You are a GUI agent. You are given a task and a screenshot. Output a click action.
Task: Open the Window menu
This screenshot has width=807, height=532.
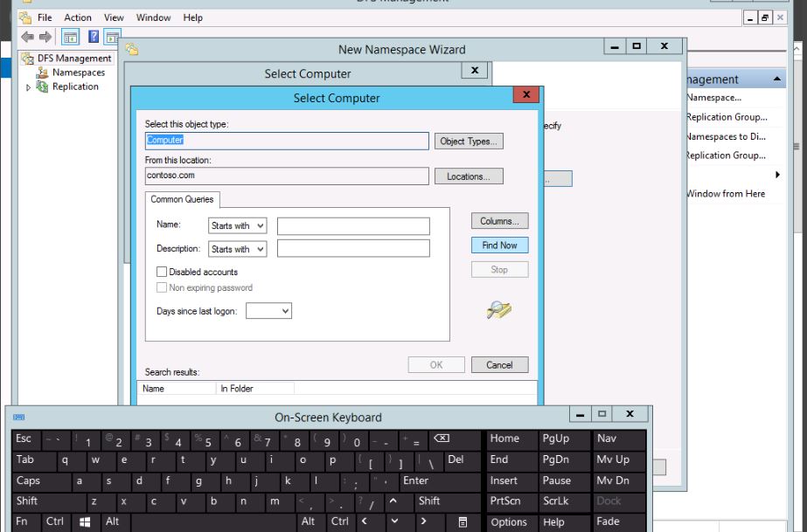[x=153, y=17]
